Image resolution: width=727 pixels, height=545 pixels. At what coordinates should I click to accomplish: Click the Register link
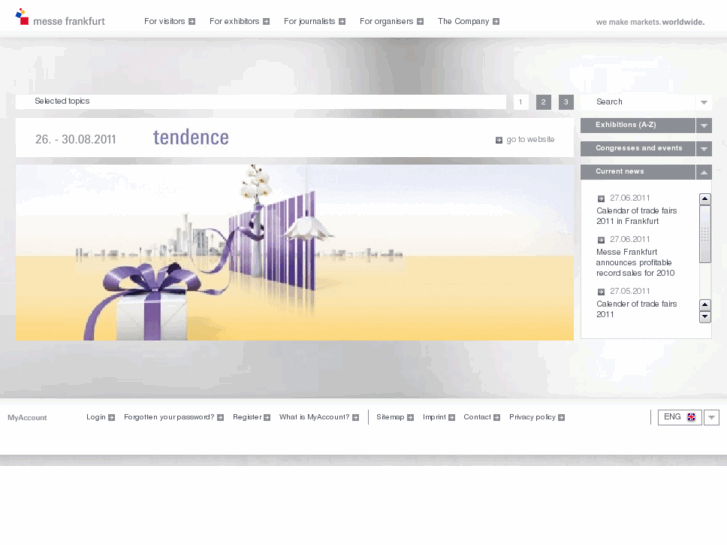tap(247, 417)
